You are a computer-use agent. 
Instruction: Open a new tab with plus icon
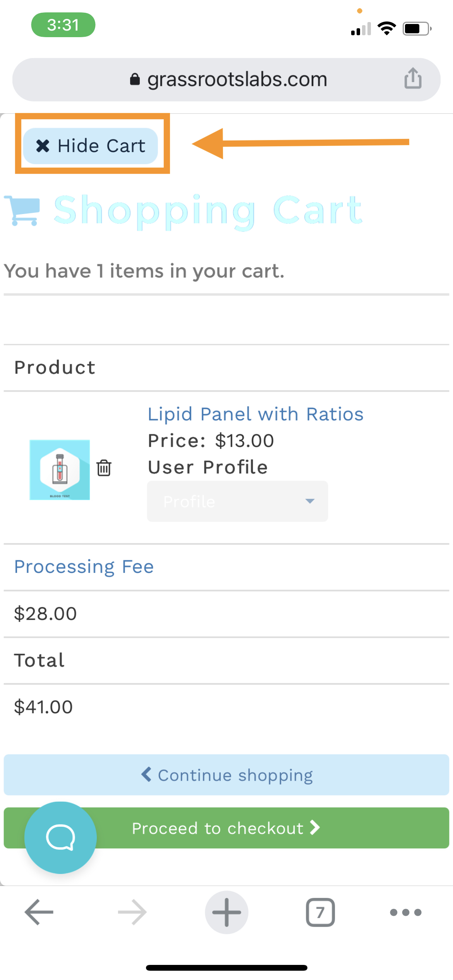coord(226,912)
